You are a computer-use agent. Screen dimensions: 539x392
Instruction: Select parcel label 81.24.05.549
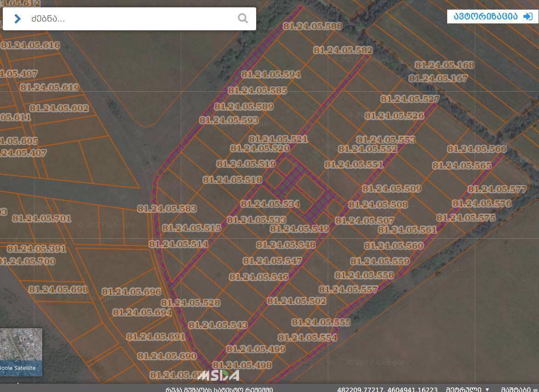[x=299, y=229]
